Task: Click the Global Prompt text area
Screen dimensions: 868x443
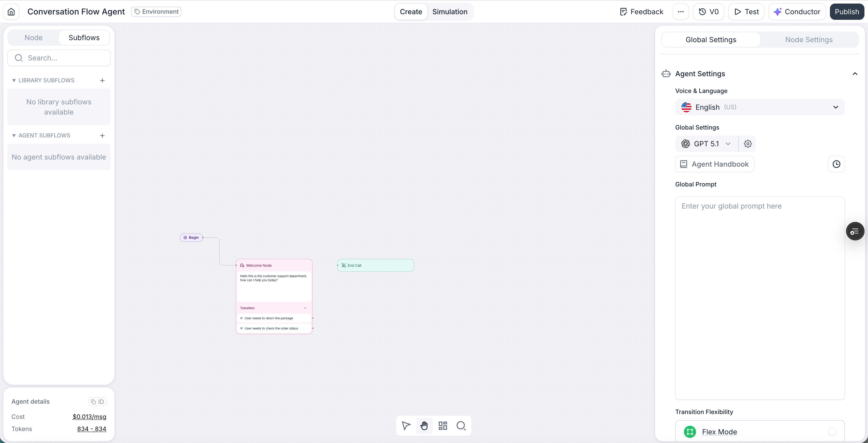Action: click(x=760, y=298)
